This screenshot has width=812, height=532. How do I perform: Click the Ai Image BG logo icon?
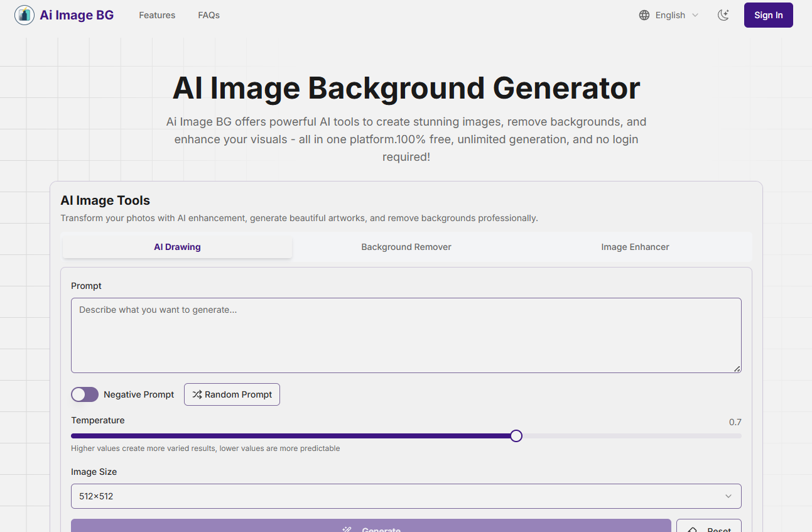pyautogui.click(x=24, y=15)
